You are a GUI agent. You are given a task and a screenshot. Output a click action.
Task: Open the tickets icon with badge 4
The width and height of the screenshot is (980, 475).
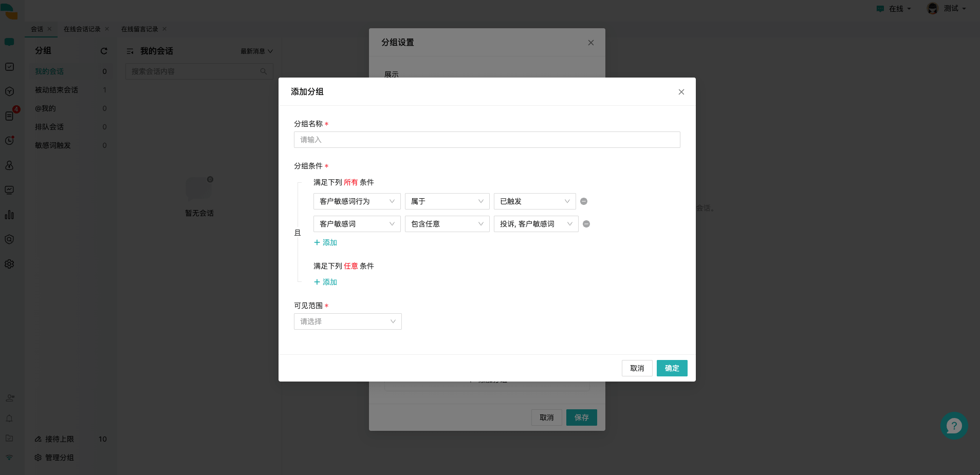(9, 116)
